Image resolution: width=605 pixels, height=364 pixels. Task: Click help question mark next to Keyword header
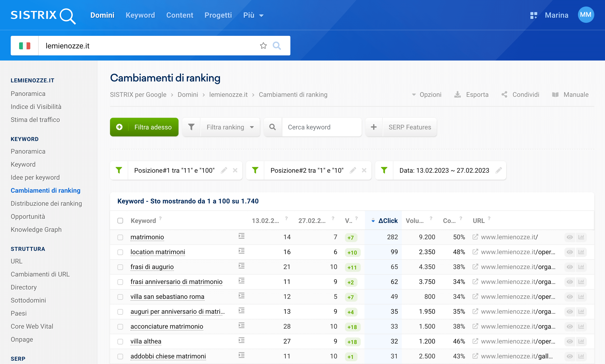point(160,218)
